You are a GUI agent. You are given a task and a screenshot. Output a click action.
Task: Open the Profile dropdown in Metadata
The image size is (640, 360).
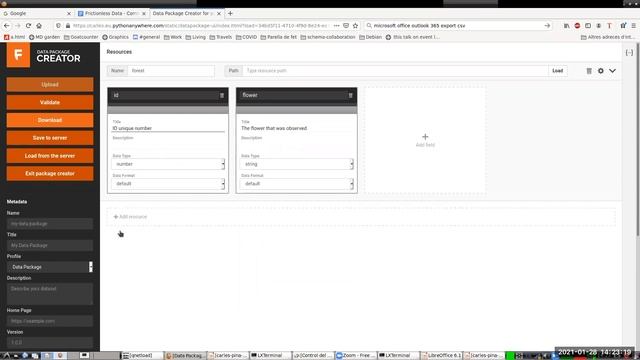tap(50, 267)
